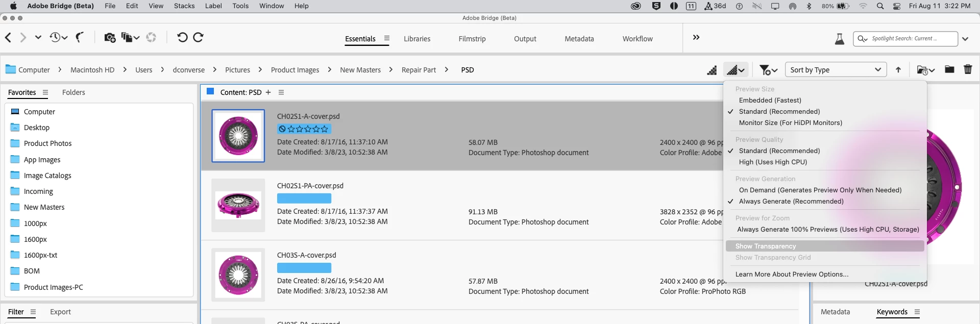
Task: Rotate 90 degrees clockwise
Action: pyautogui.click(x=199, y=37)
